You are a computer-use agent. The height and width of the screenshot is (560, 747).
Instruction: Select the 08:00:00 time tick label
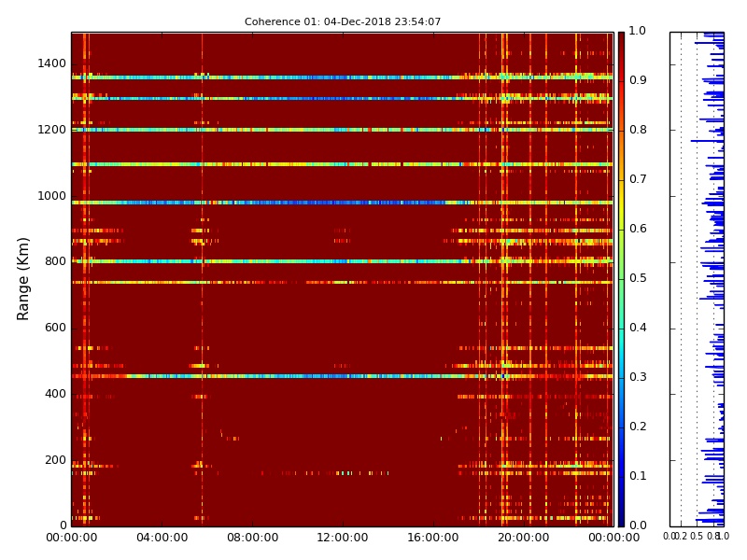click(x=252, y=539)
